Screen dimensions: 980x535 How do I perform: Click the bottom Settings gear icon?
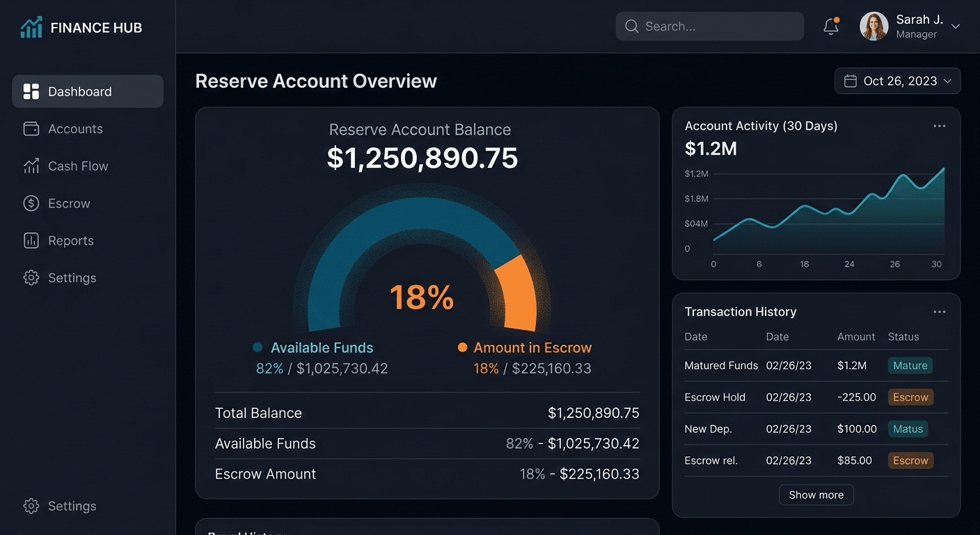click(31, 506)
